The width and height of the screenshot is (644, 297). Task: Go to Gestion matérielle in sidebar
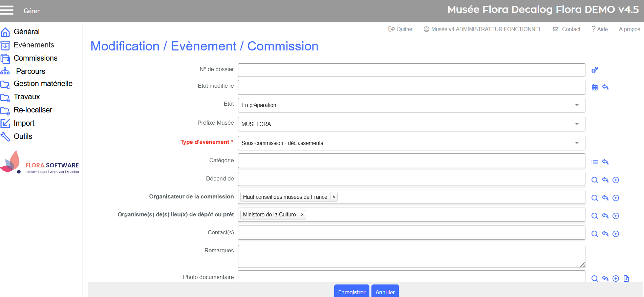[43, 84]
